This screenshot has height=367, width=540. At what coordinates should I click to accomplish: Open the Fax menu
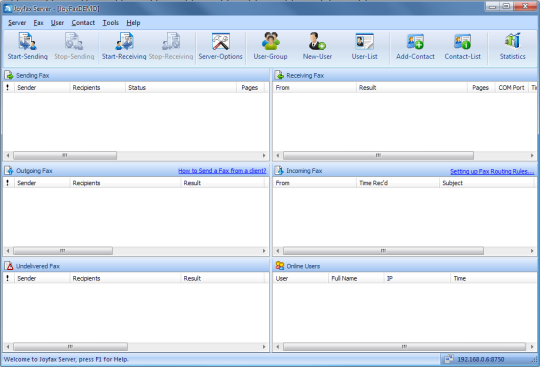(38, 23)
